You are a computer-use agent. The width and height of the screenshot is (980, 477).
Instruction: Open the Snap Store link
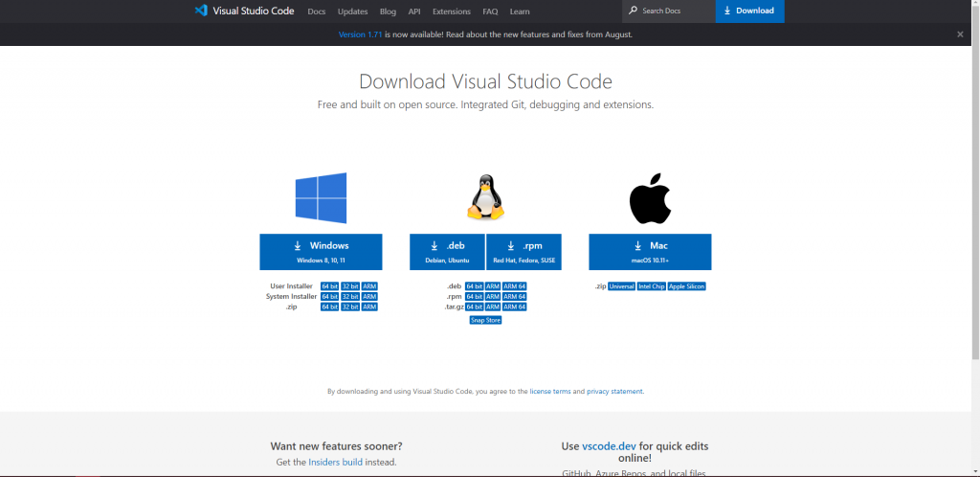pyautogui.click(x=485, y=320)
